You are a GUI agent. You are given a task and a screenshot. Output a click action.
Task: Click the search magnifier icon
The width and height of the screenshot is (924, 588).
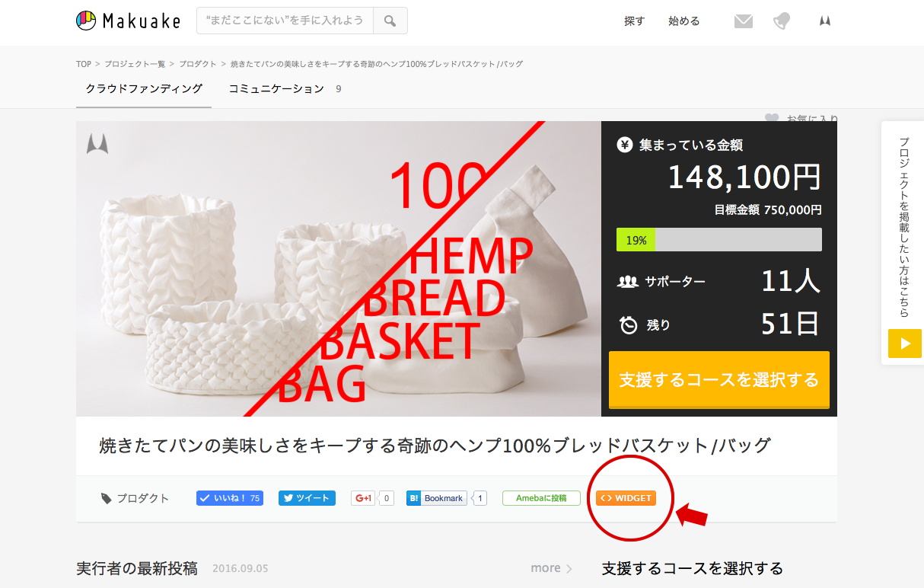390,21
